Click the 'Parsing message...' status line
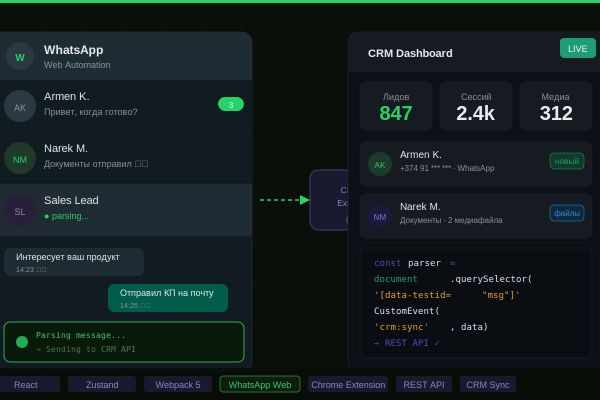This screenshot has height=400, width=600. click(x=80, y=335)
